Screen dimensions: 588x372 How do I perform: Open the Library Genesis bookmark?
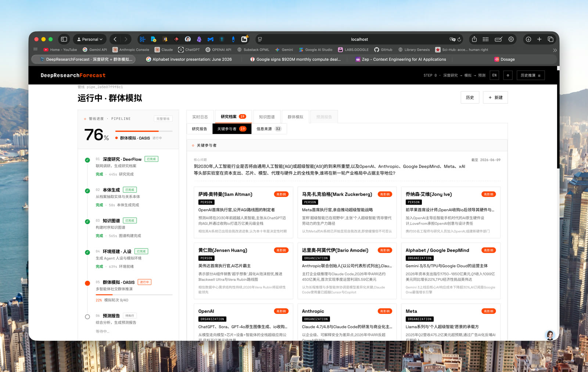point(414,50)
